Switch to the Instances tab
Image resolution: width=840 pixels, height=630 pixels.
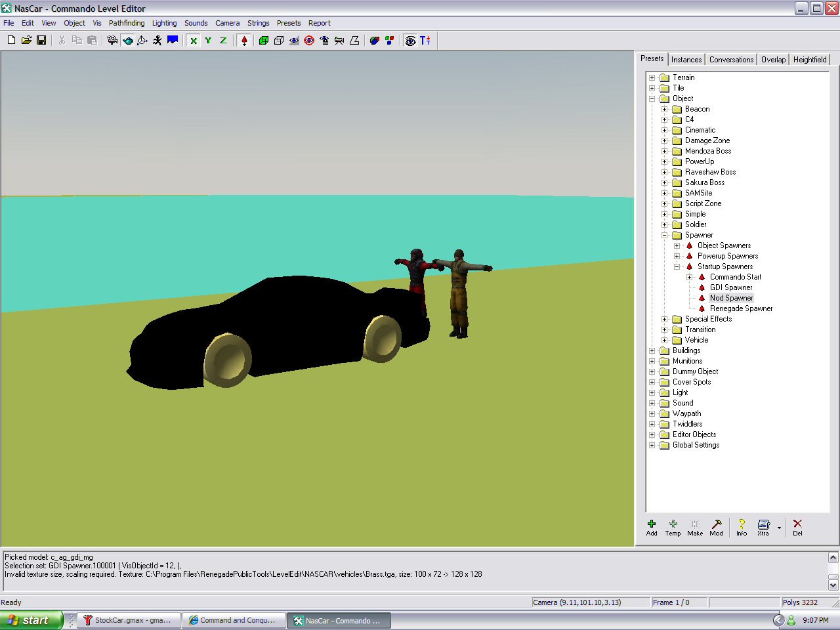[x=686, y=60]
